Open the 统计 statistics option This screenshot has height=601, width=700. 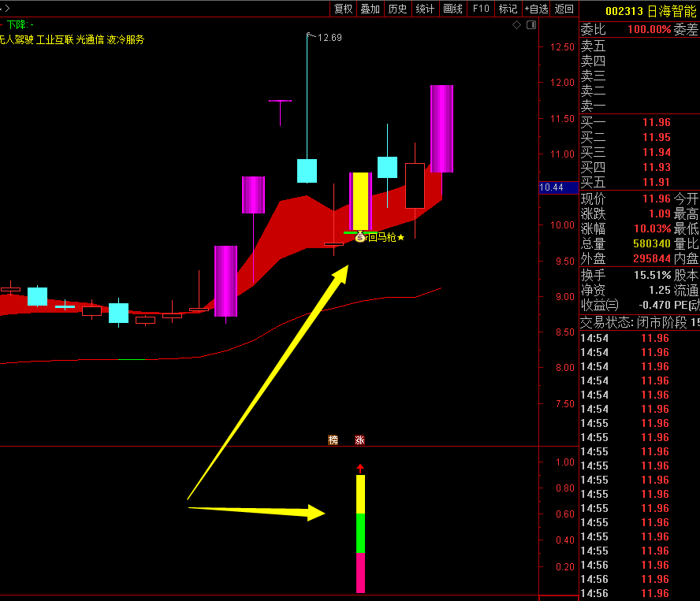425,9
